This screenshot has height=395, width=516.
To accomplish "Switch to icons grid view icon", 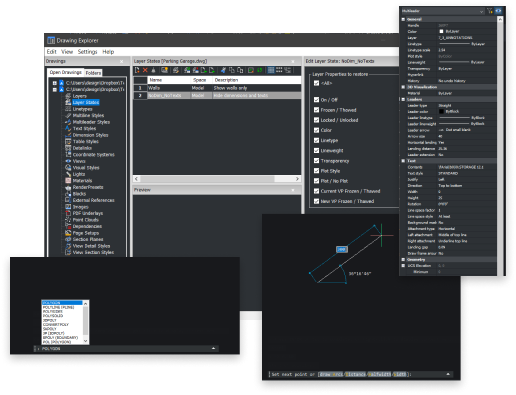I will [279, 70].
